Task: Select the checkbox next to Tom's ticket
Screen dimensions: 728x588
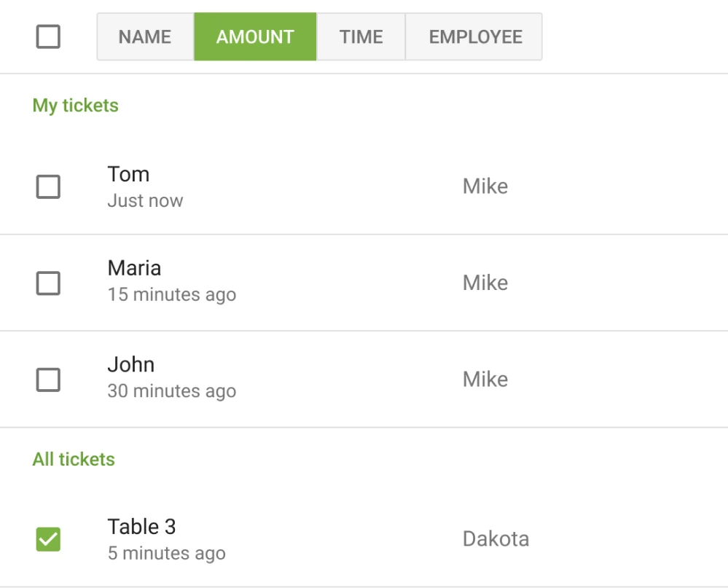Action: 47,187
